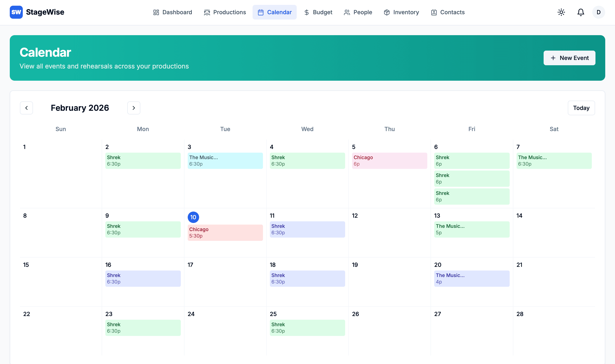615x364 pixels.
Task: Open the notifications bell
Action: pyautogui.click(x=580, y=12)
